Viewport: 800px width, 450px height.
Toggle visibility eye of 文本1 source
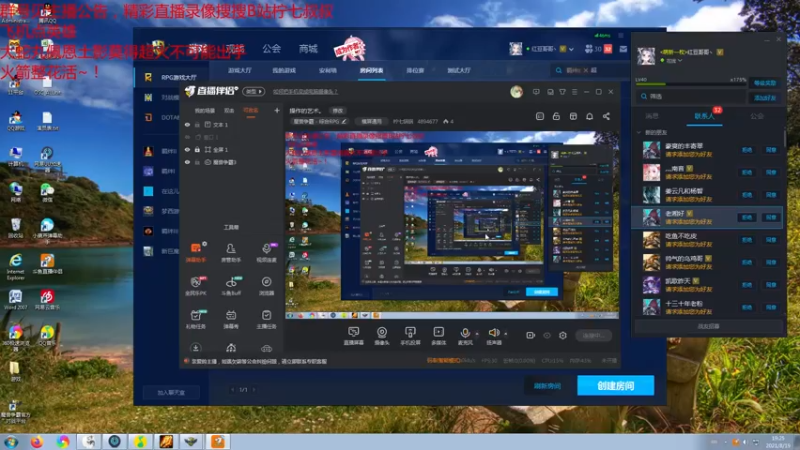pos(187,124)
